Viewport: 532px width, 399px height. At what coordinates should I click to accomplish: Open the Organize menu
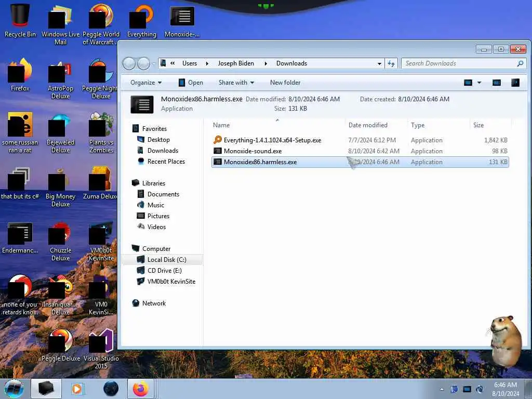pyautogui.click(x=146, y=83)
